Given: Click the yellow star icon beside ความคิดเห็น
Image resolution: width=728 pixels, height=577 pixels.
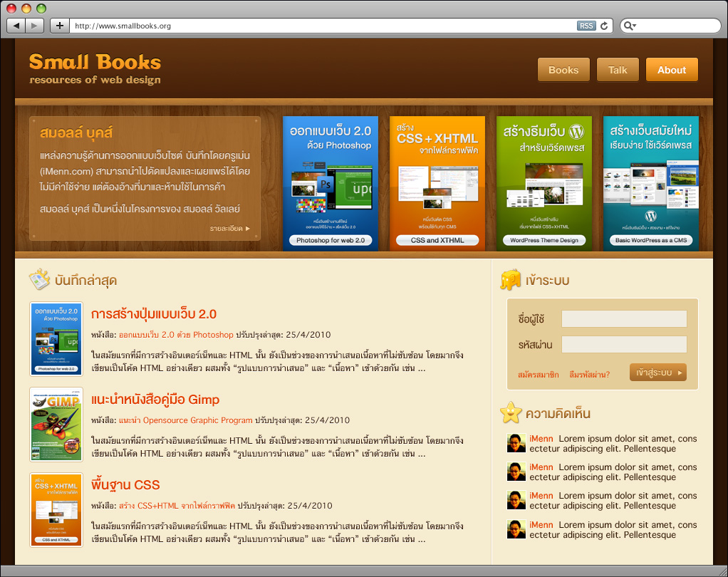Looking at the screenshot, I should click(510, 413).
